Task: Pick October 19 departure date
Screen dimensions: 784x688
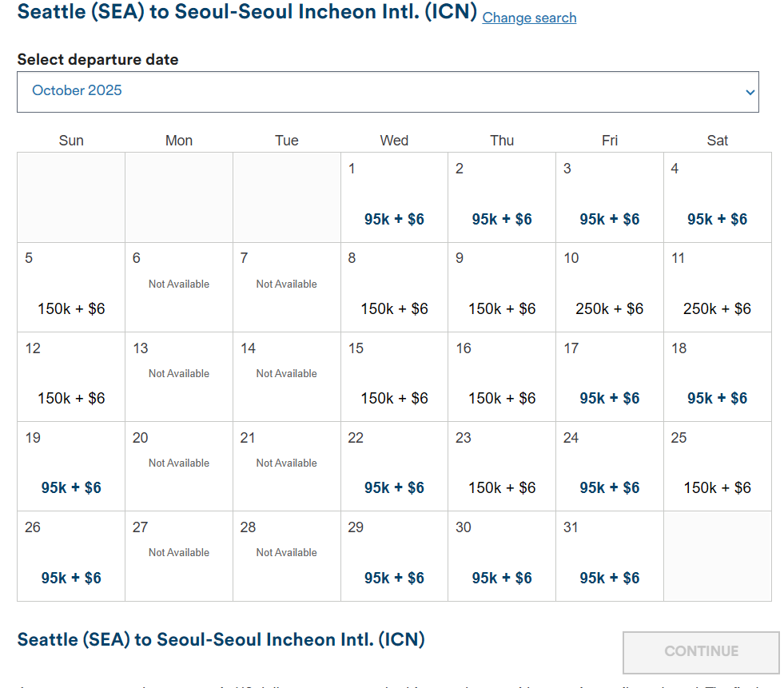Action: pos(71,487)
